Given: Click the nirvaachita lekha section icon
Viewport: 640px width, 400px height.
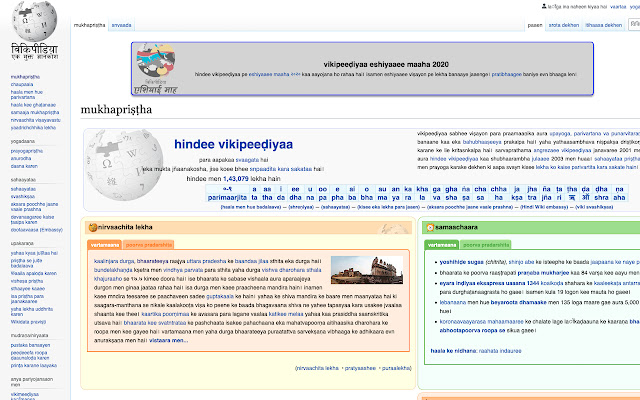Looking at the screenshot, I should pos(93,227).
